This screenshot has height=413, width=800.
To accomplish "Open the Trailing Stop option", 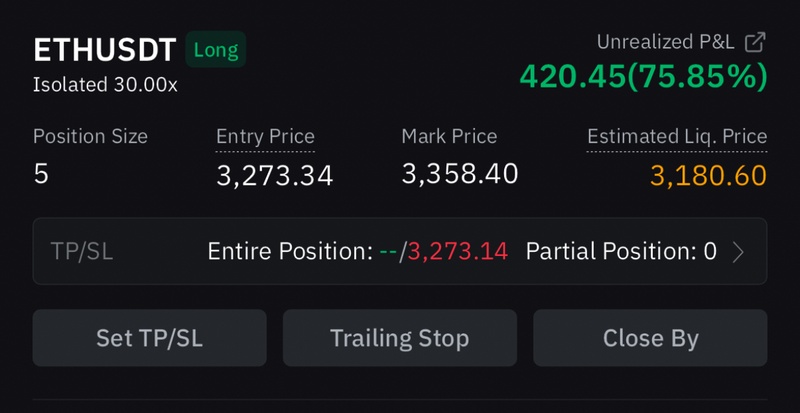I will tap(399, 338).
